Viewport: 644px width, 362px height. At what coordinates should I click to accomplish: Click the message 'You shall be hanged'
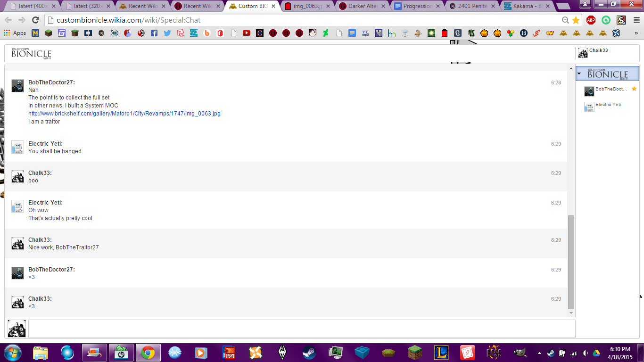coord(55,151)
